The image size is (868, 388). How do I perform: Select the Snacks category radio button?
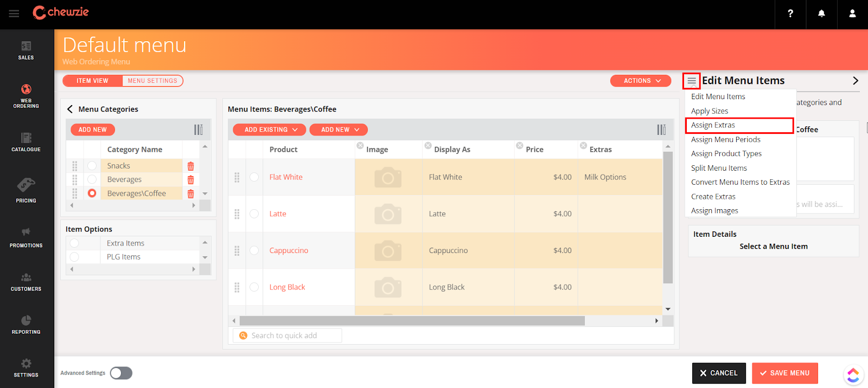(92, 166)
